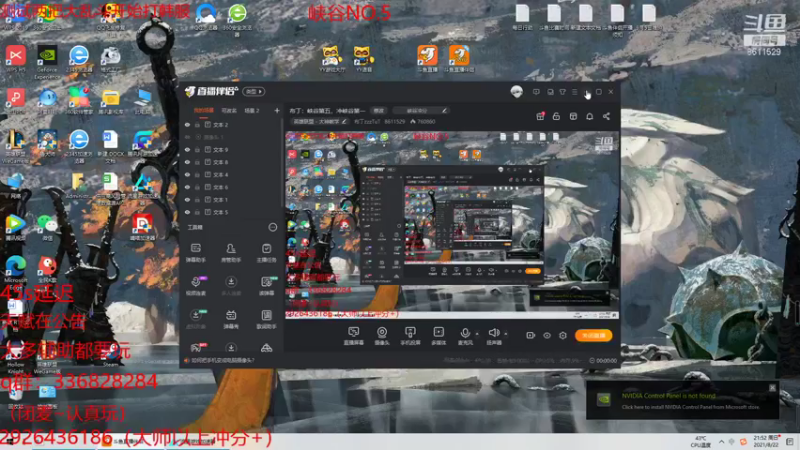
Task: Open the WPS desktop shortcut
Action: (15, 59)
